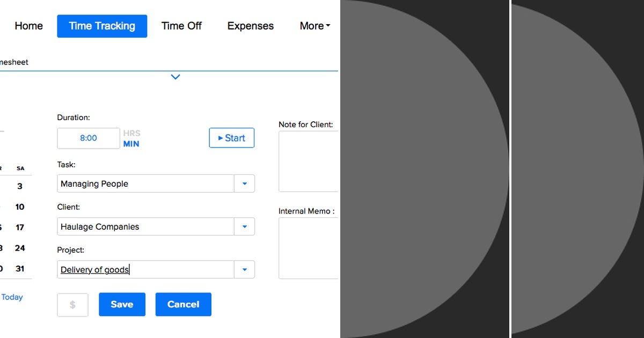This screenshot has height=338, width=644.
Task: Select the 17th on the calendar
Action: (20, 227)
